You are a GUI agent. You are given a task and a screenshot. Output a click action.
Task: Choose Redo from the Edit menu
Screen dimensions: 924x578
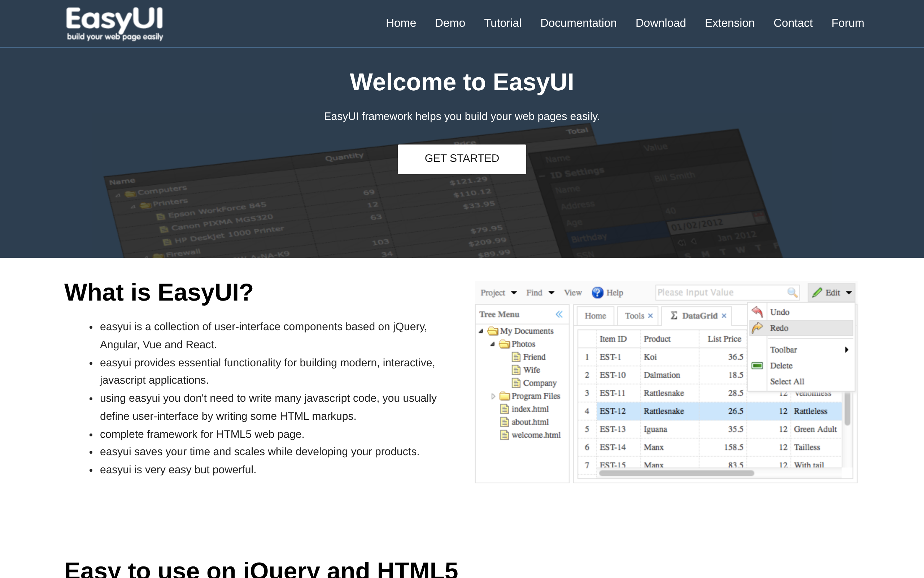click(802, 328)
